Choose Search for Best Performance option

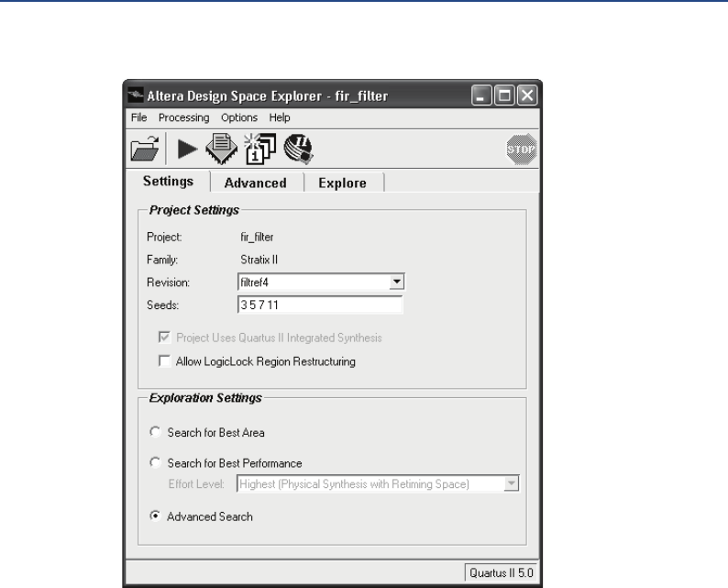(x=154, y=462)
